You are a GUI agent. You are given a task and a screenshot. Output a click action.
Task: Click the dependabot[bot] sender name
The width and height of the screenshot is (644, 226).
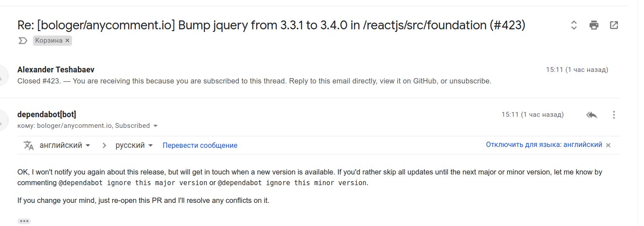[47, 115]
